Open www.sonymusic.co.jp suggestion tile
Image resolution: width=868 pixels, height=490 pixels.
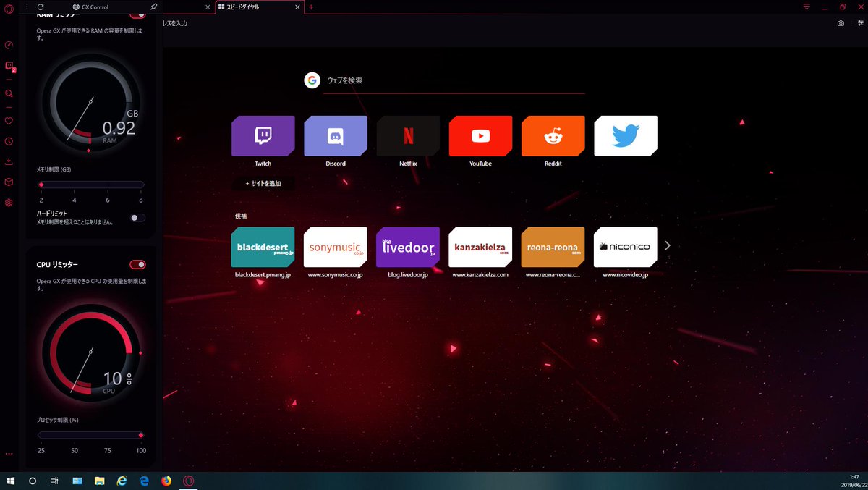coord(336,247)
